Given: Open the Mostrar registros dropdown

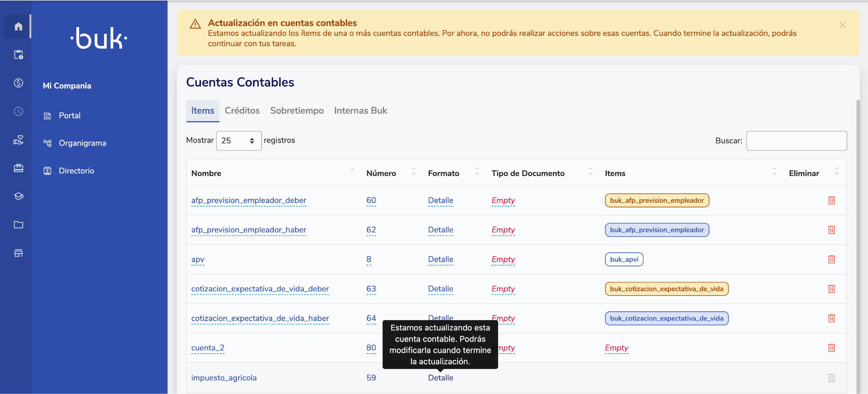Looking at the screenshot, I should pos(238,141).
